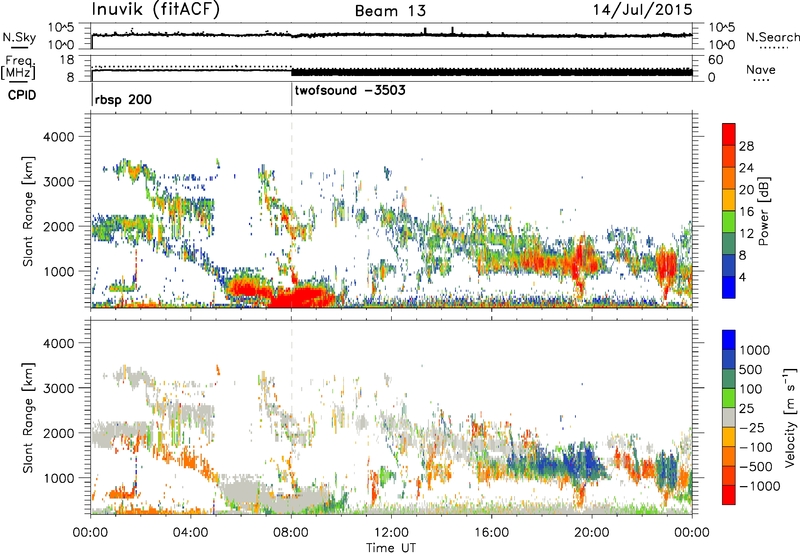Click the 'CPID' row label
800x554 pixels.
pos(22,95)
